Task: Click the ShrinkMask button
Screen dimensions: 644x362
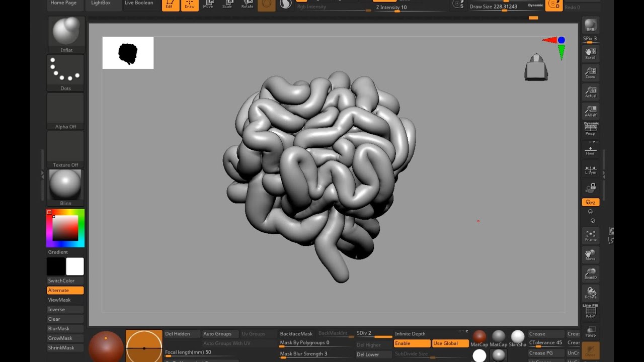Action: pyautogui.click(x=65, y=348)
